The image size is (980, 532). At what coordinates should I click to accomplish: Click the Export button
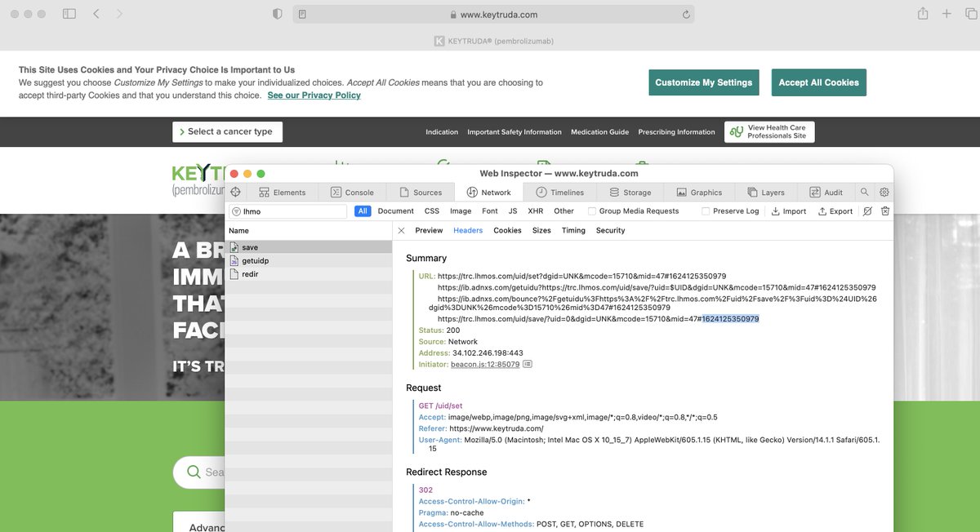click(x=835, y=211)
